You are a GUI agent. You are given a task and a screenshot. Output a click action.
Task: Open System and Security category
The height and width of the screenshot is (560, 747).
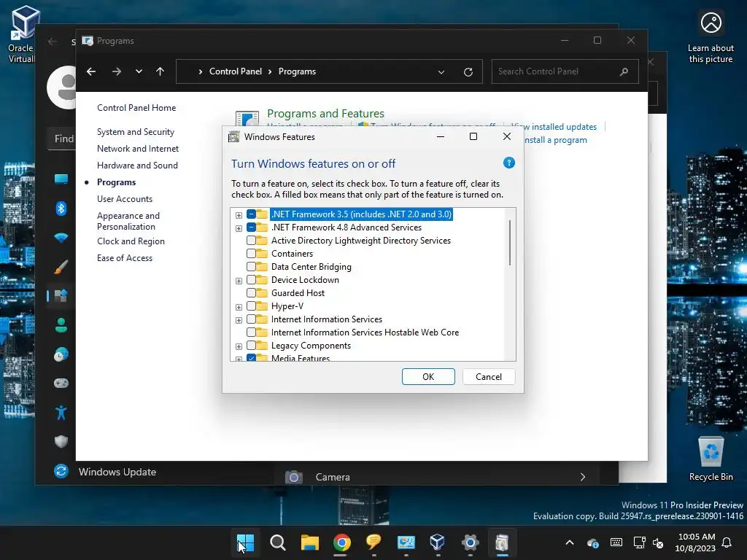135,132
